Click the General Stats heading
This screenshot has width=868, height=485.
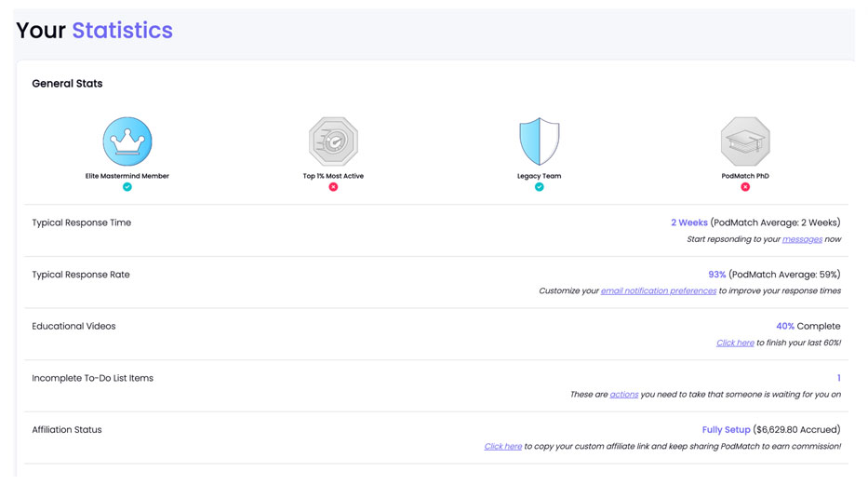[67, 84]
